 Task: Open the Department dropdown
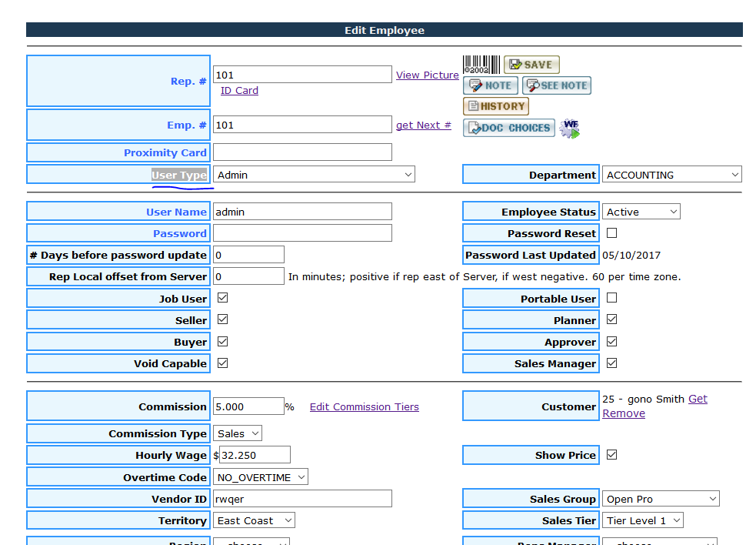(671, 175)
